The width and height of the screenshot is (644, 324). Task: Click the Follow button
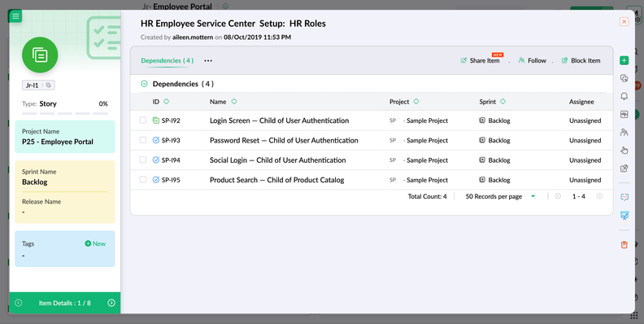533,60
